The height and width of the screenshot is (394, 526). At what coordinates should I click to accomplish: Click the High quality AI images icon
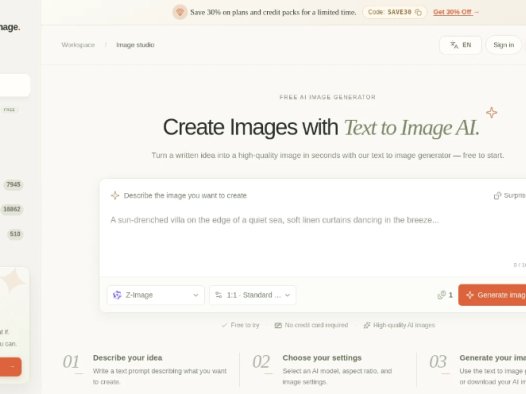click(x=367, y=325)
